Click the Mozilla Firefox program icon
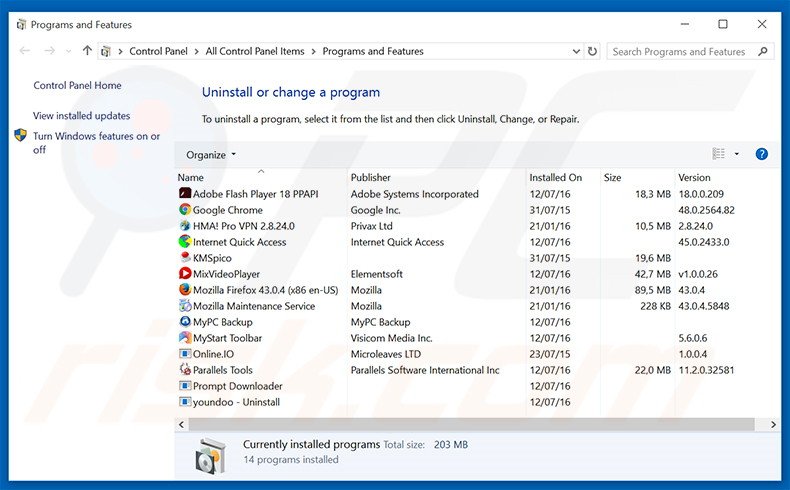 (x=185, y=290)
